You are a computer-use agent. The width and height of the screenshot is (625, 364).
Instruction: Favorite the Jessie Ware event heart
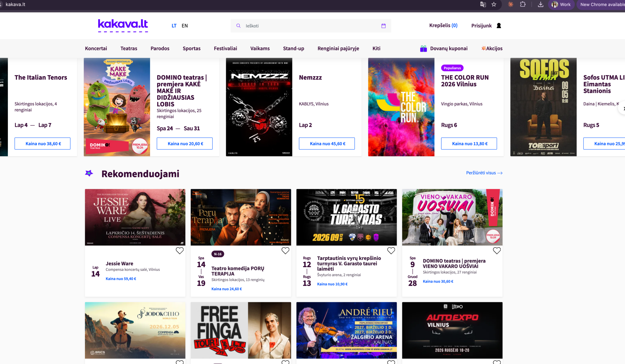pyautogui.click(x=179, y=251)
